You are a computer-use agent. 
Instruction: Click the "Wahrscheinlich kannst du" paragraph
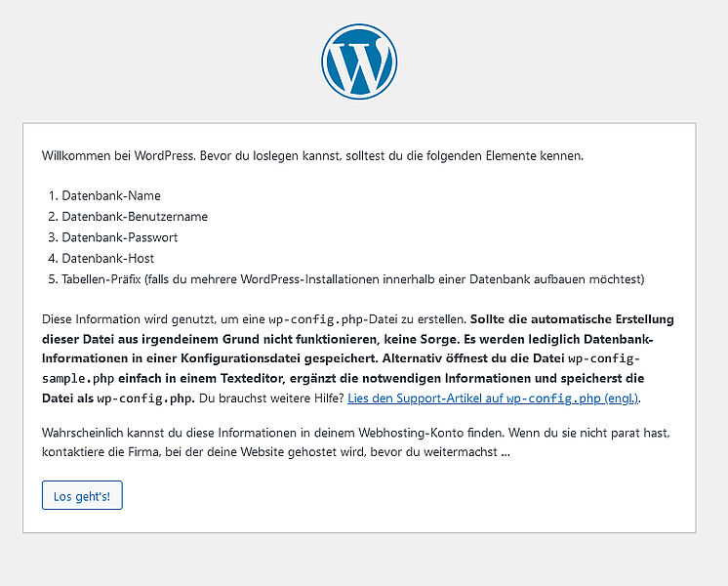(x=355, y=442)
